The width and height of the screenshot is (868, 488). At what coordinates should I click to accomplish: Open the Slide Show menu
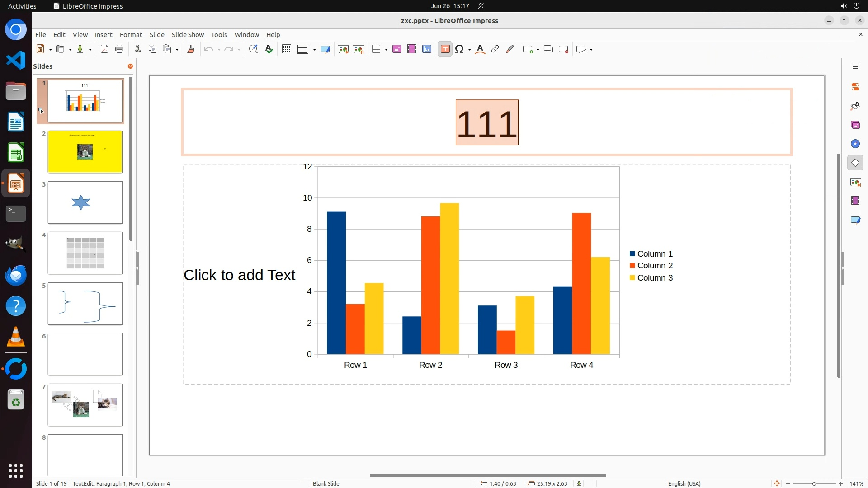pos(188,34)
